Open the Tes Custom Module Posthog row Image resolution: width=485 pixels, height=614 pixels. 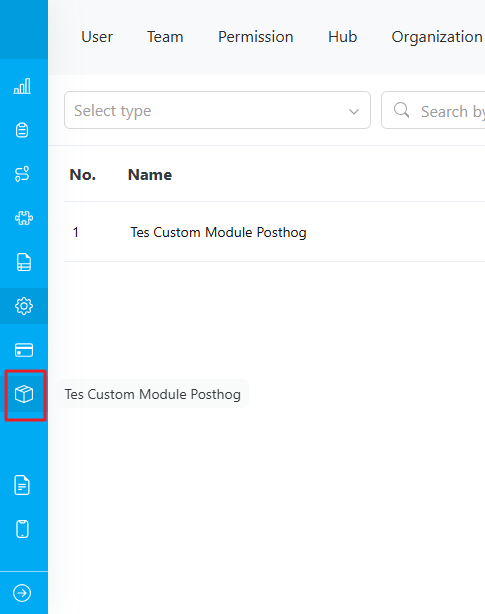[274, 232]
